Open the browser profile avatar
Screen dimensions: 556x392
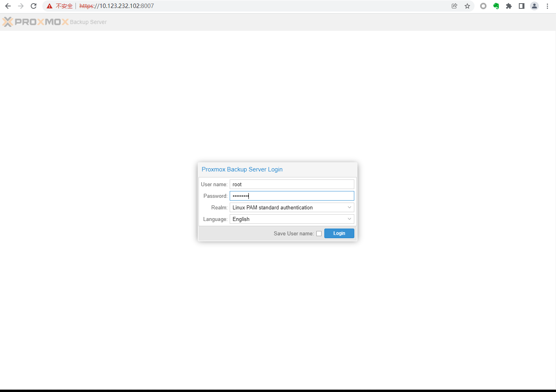534,6
